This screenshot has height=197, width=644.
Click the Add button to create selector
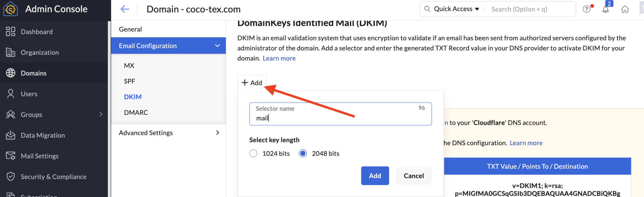pyautogui.click(x=375, y=176)
